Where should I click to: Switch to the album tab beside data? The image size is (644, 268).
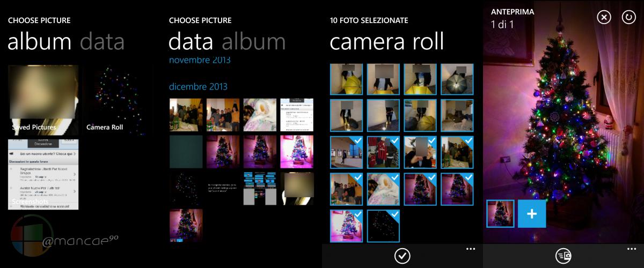pos(253,42)
